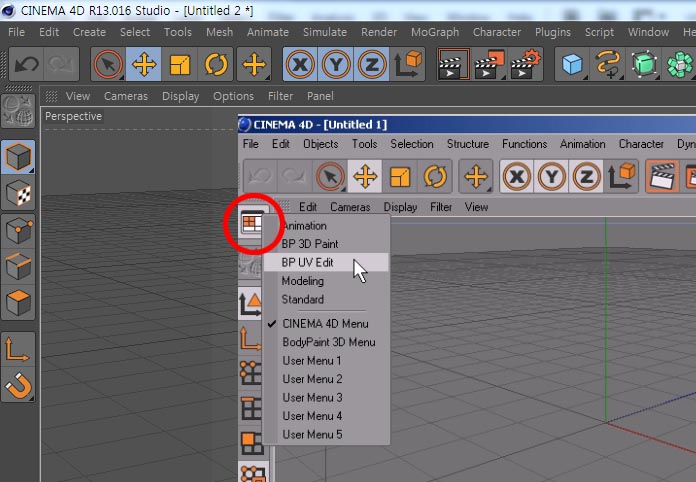Click the Make Editable icon at top-left palette
The width and height of the screenshot is (696, 482).
point(18,111)
